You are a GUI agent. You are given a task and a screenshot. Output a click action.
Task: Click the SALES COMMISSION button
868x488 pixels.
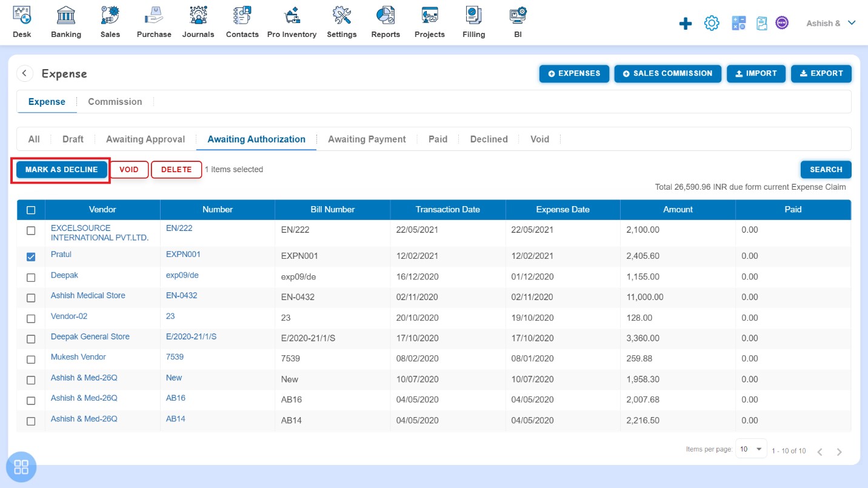667,73
